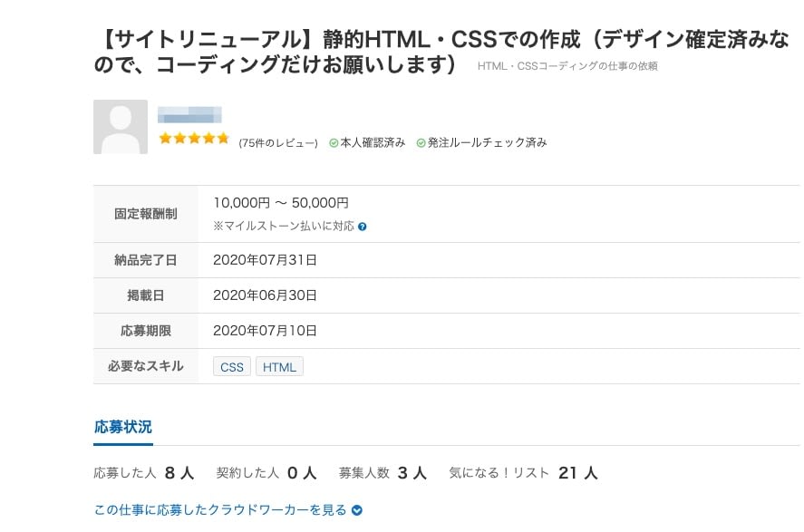The image size is (804, 532).
Task: Click the five-star rating icons
Action: (x=194, y=139)
